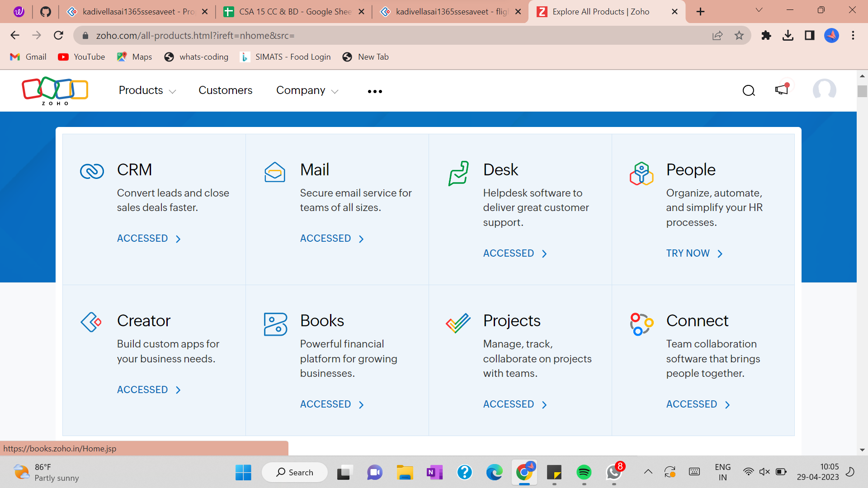Select the Customers menu item
Viewport: 868px width, 488px height.
click(x=225, y=90)
